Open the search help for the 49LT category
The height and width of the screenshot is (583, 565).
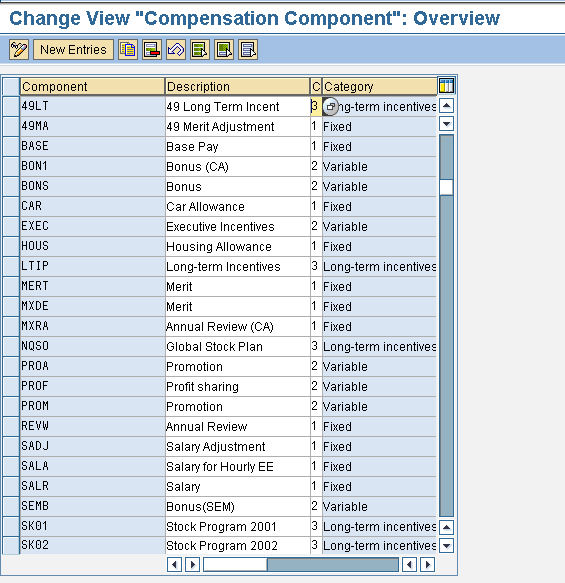pyautogui.click(x=330, y=107)
